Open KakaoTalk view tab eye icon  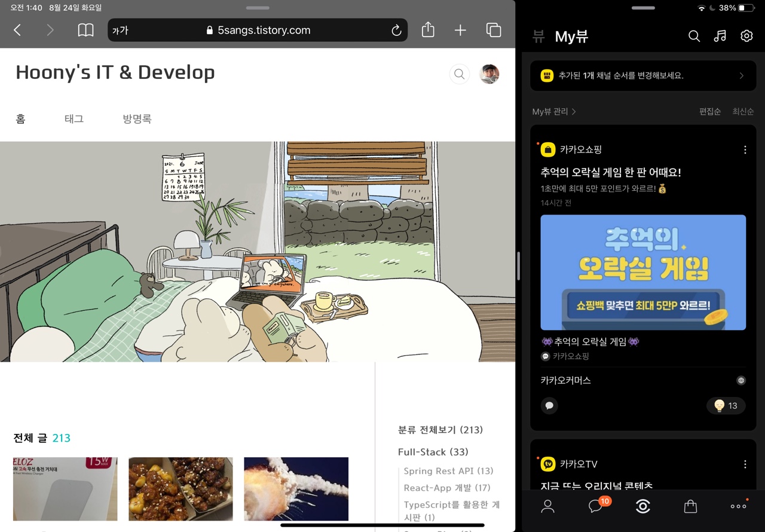click(643, 507)
